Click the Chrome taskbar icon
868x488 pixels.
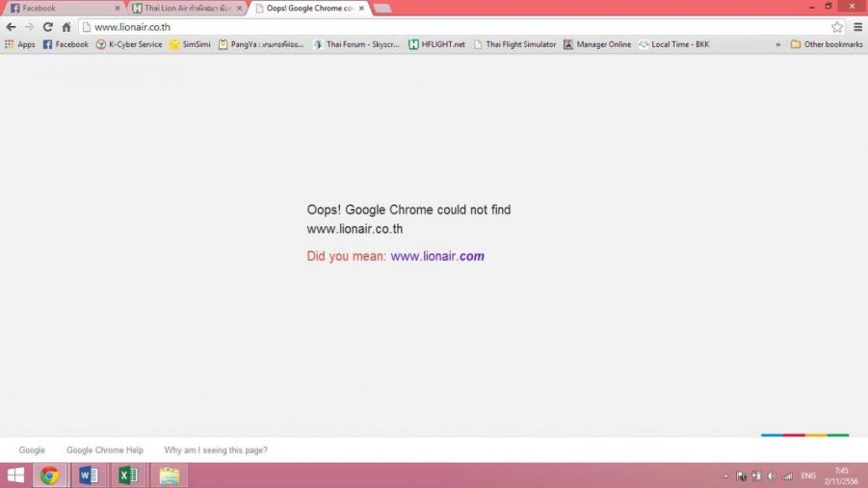[x=49, y=475]
